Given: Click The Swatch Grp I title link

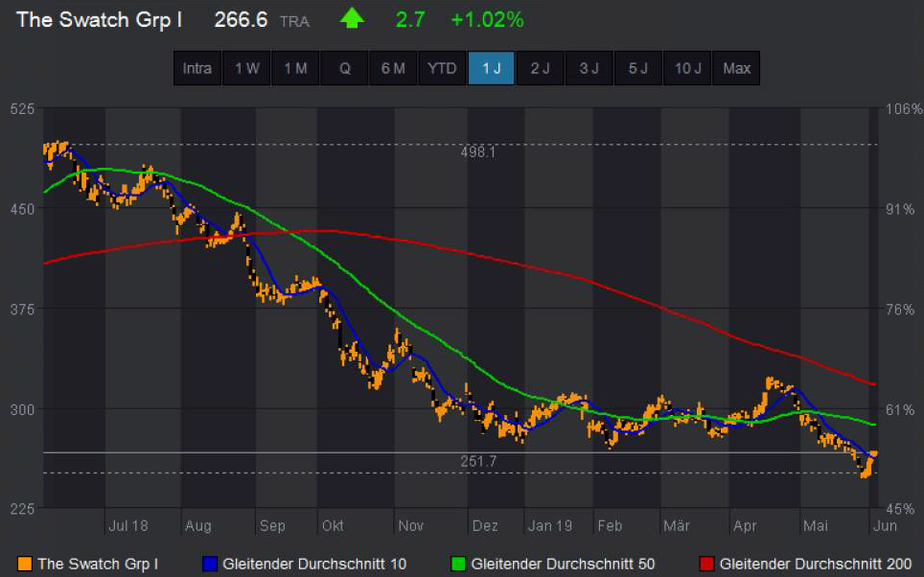Looking at the screenshot, I should click(x=98, y=20).
